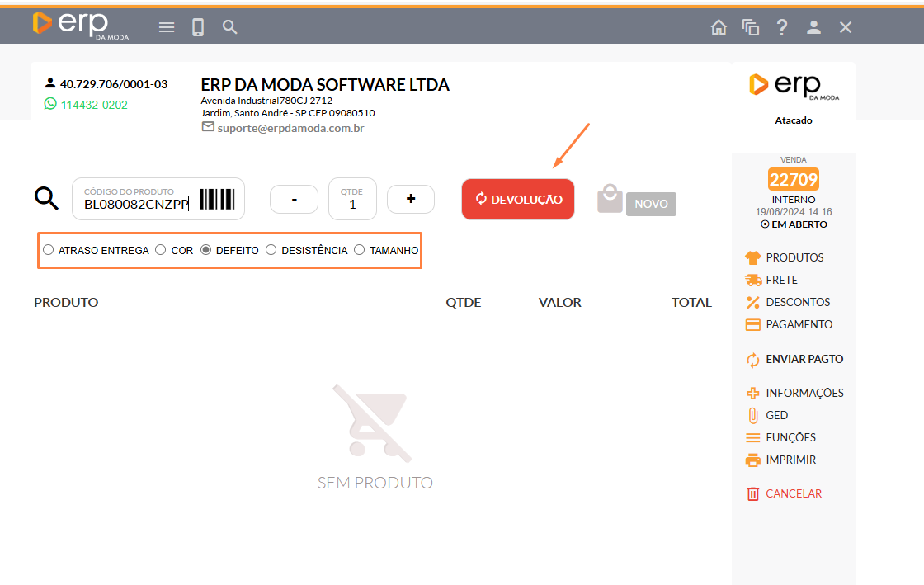This screenshot has height=585, width=924.
Task: Click the product code input field
Action: click(x=137, y=204)
